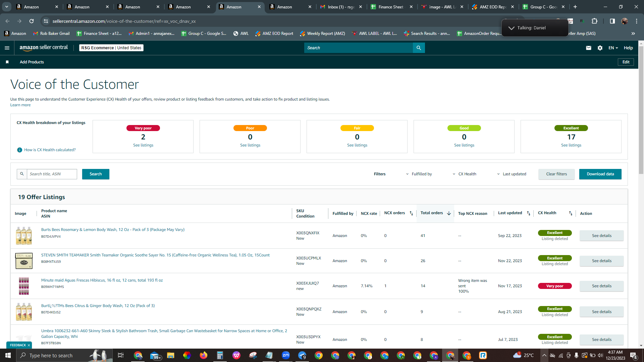This screenshot has height=362, width=644.
Task: Open the Chrome side panel
Action: tap(612, 21)
